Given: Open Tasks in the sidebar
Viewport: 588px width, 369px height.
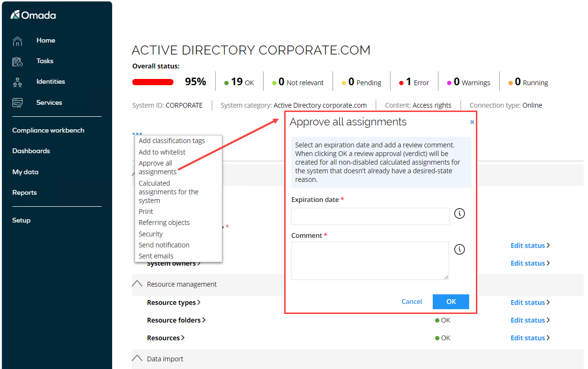Looking at the screenshot, I should pos(45,61).
